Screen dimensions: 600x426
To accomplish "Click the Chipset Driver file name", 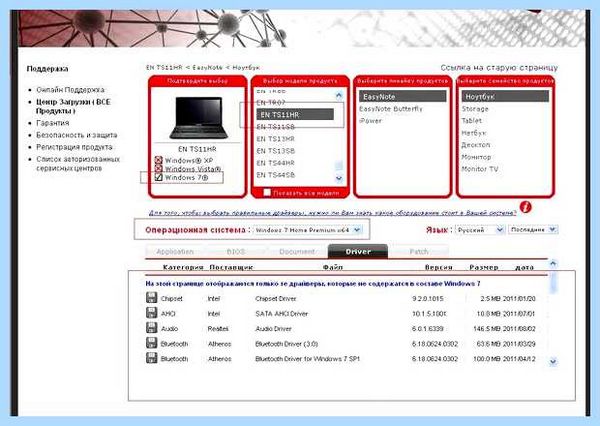I will point(276,299).
